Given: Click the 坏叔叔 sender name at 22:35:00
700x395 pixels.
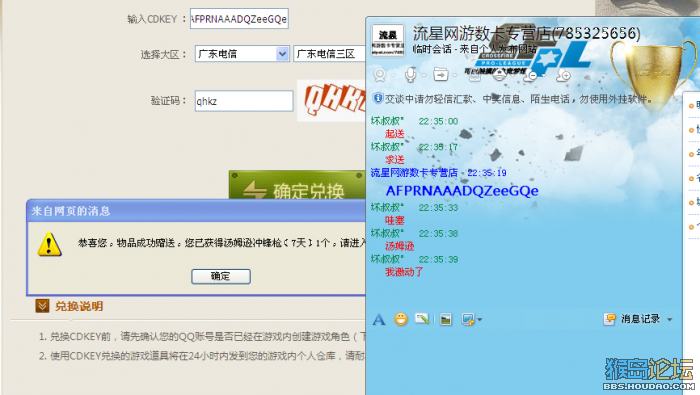Looking at the screenshot, I should click(387, 121).
